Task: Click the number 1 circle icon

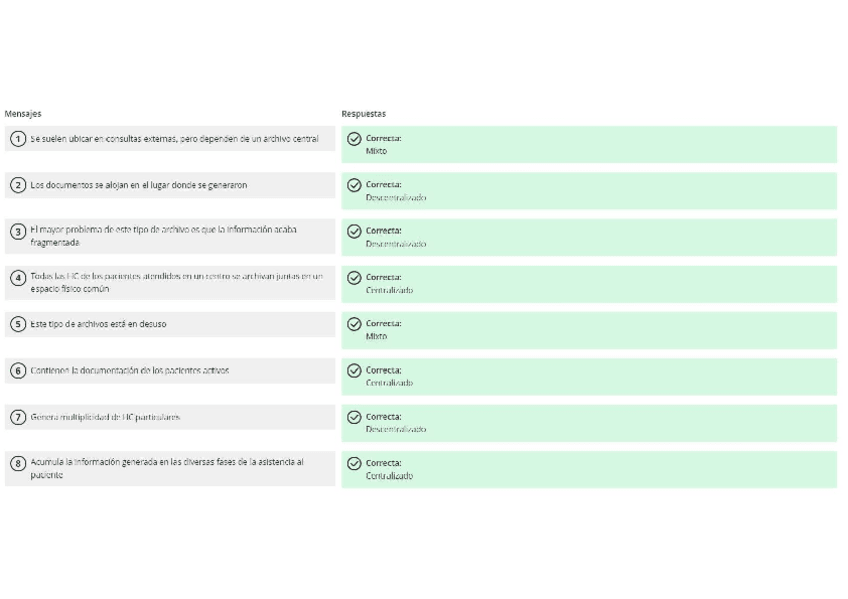Action: pyautogui.click(x=18, y=139)
